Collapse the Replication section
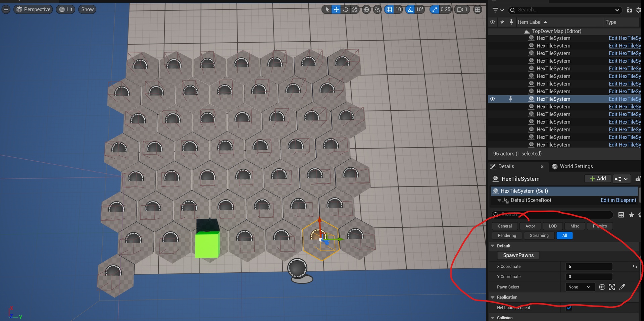Image resolution: width=644 pixels, height=321 pixels. pyautogui.click(x=493, y=297)
